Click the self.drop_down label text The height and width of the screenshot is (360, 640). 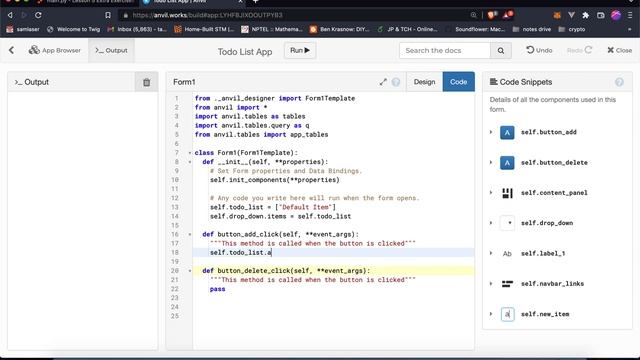point(547,223)
